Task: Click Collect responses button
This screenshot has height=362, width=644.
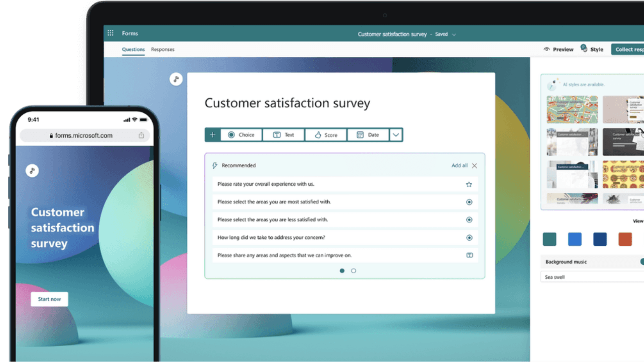Action: click(x=628, y=49)
